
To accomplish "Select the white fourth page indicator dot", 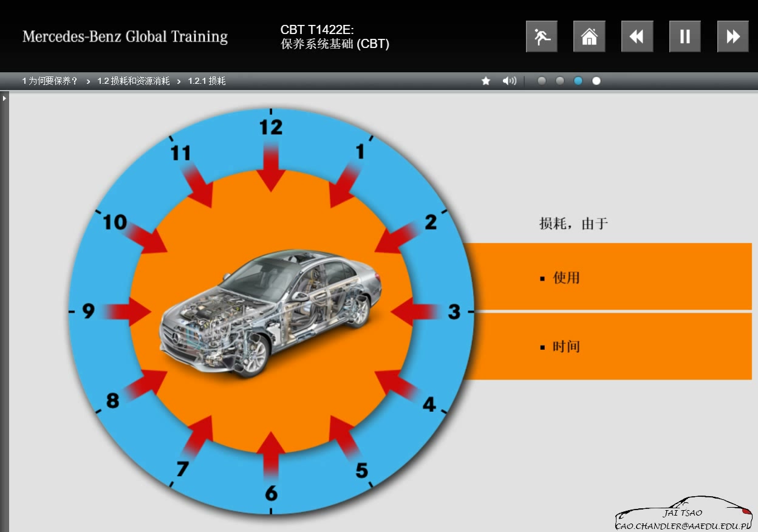I will 596,81.
